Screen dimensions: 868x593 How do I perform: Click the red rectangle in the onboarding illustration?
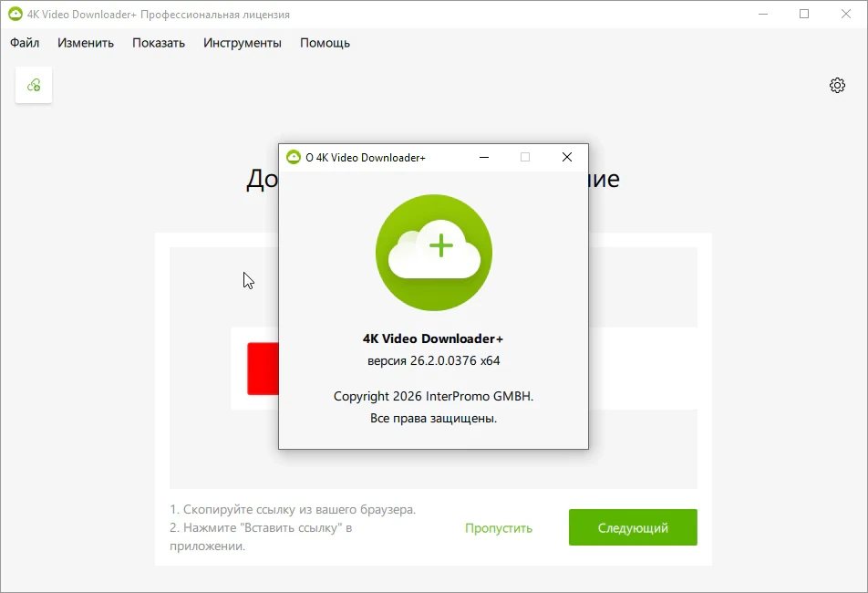(263, 369)
